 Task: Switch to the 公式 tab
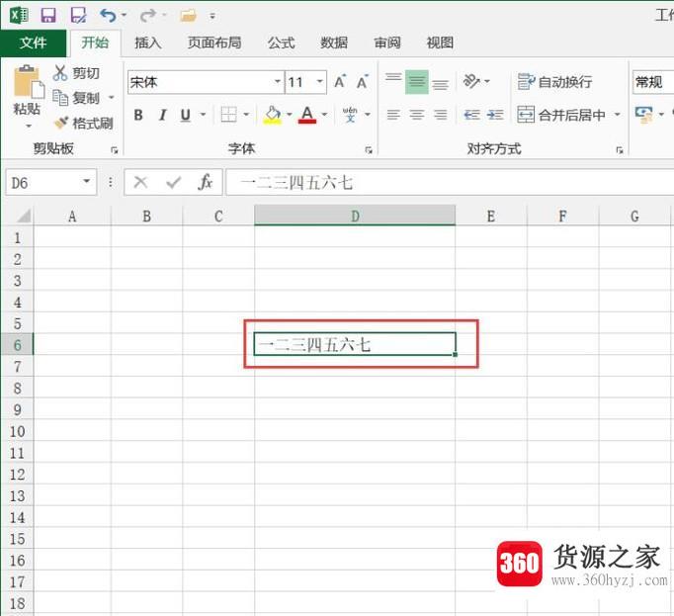point(282,43)
